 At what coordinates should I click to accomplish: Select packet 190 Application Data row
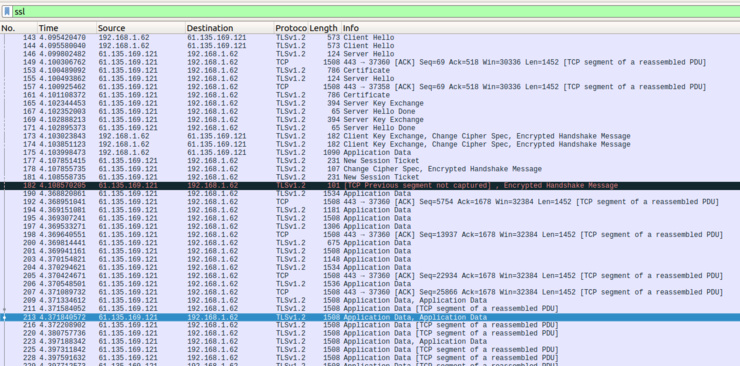click(x=370, y=194)
